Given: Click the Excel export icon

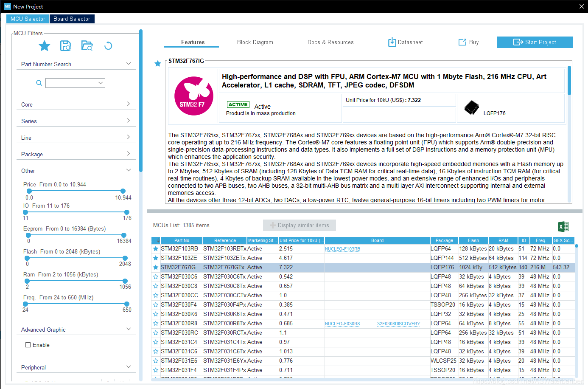Looking at the screenshot, I should (563, 226).
